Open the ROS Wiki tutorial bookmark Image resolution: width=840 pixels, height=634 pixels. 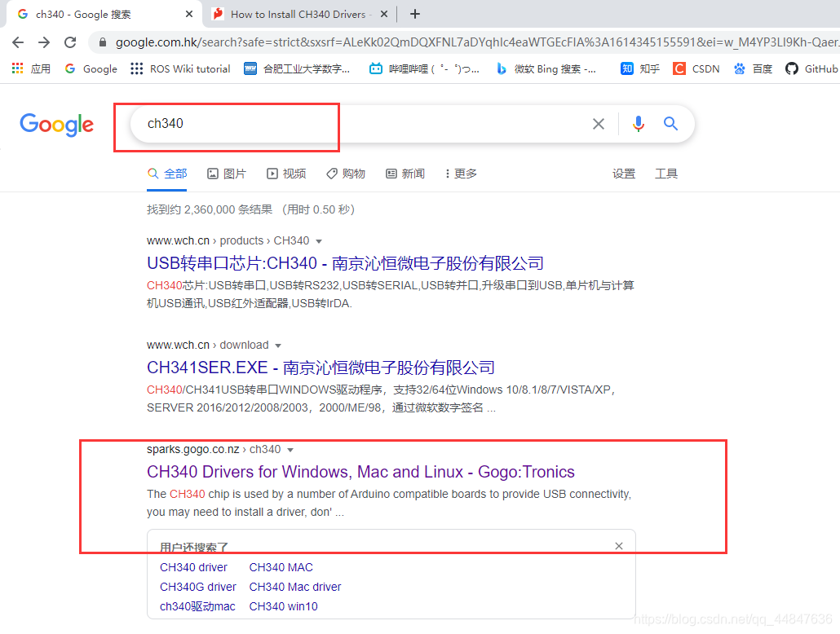[180, 68]
